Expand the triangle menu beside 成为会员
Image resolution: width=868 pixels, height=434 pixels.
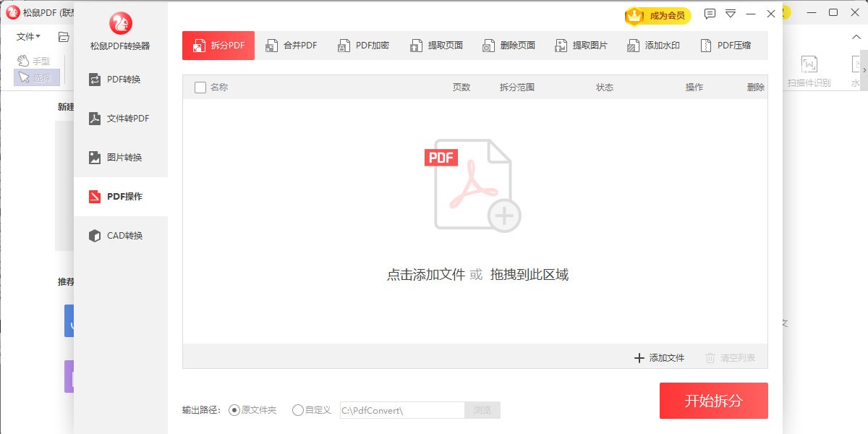(x=731, y=14)
